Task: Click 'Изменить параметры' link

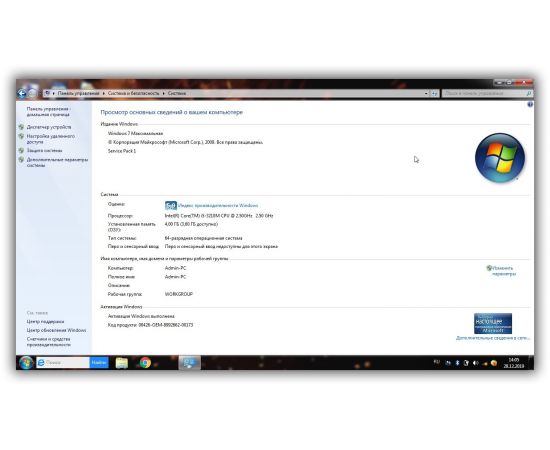Action: 504,271
